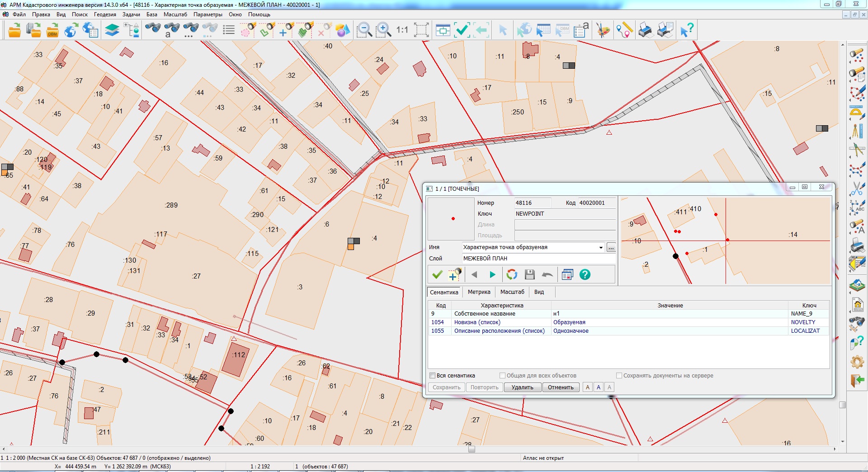Click the binoculars search icon
868x472 pixels.
click(x=153, y=30)
